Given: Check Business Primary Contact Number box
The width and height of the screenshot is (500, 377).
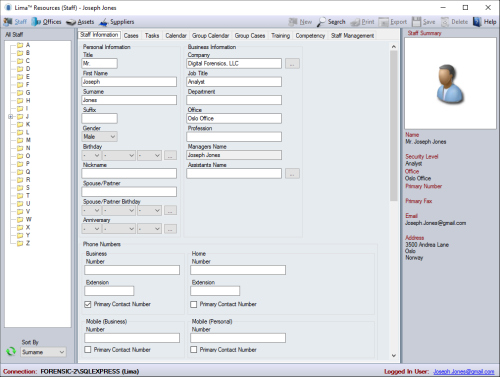Looking at the screenshot, I should point(88,304).
